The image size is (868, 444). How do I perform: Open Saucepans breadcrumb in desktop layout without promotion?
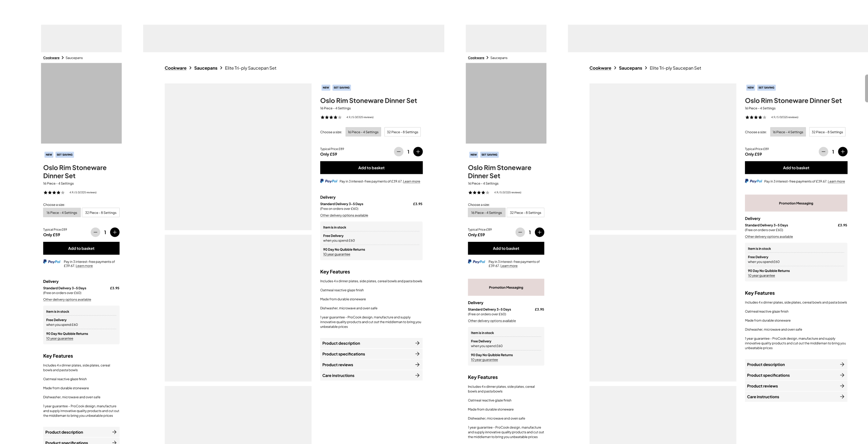206,68
